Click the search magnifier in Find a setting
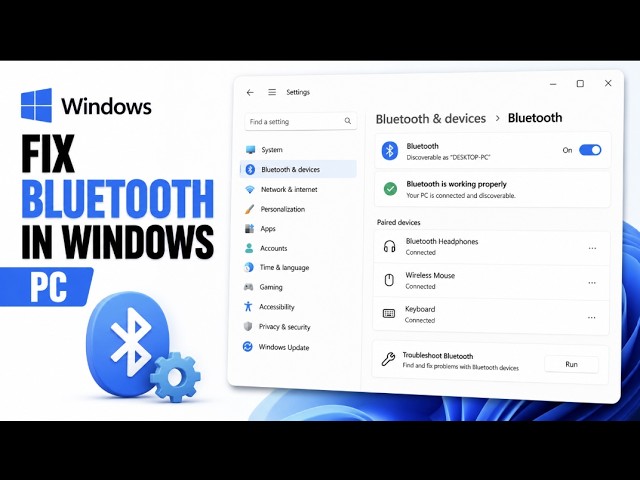Viewport: 640px width, 480px height. point(347,121)
